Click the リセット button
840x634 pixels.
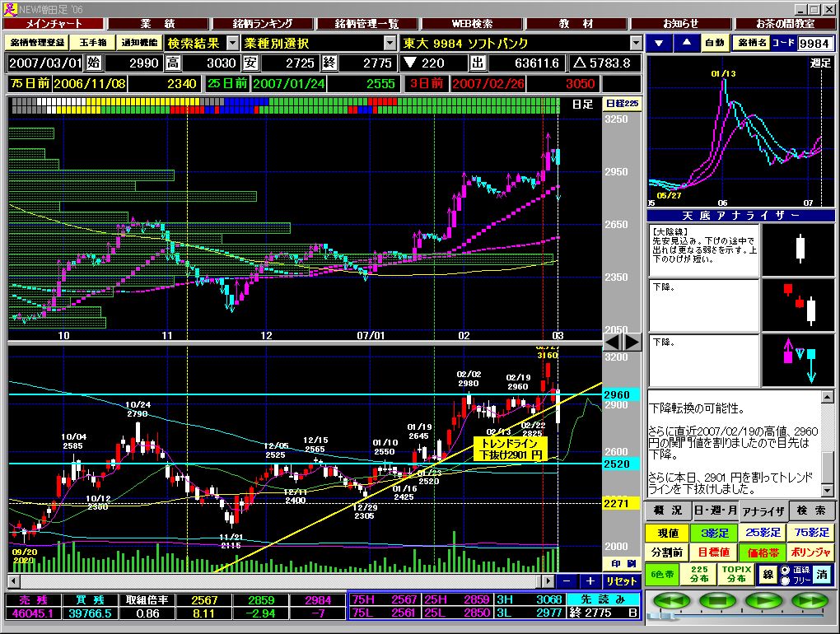pyautogui.click(x=622, y=581)
